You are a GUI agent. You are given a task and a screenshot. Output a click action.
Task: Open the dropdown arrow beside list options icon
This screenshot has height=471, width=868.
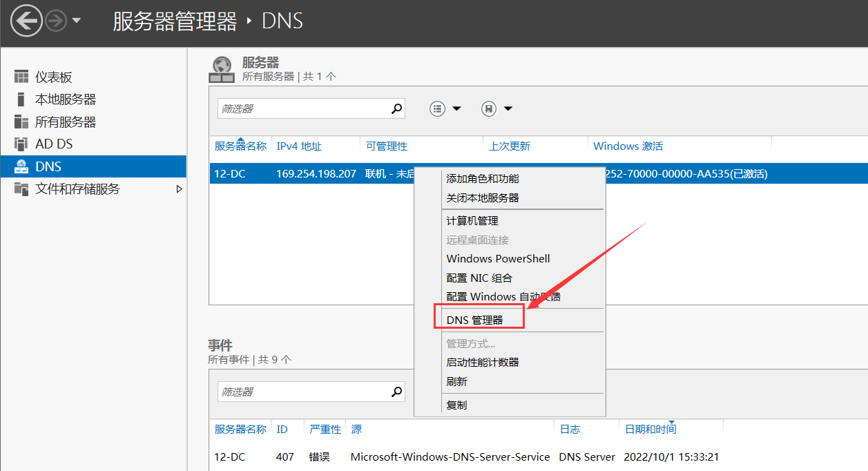point(456,108)
